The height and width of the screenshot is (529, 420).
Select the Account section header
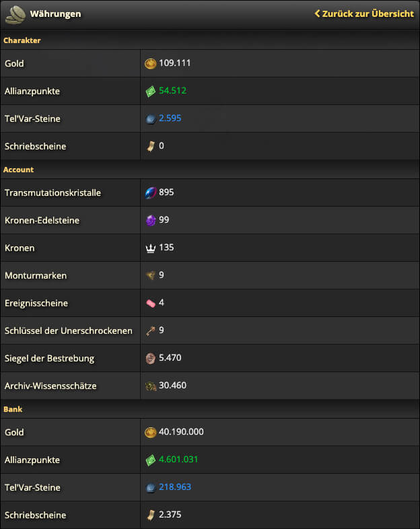[19, 170]
